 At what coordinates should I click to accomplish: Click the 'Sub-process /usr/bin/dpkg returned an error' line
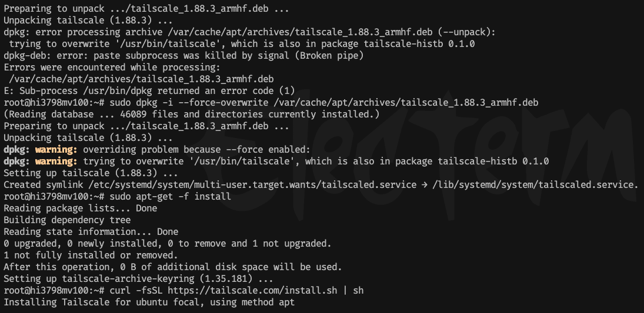point(149,91)
